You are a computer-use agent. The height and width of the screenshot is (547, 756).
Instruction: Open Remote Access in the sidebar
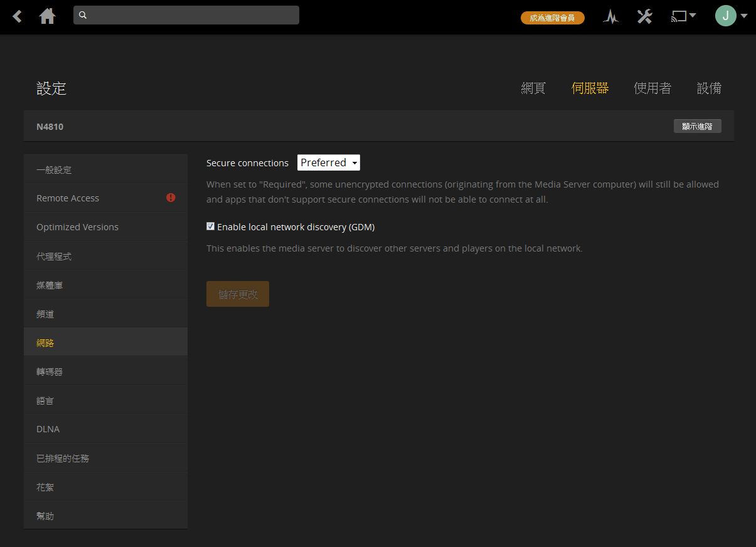(105, 198)
